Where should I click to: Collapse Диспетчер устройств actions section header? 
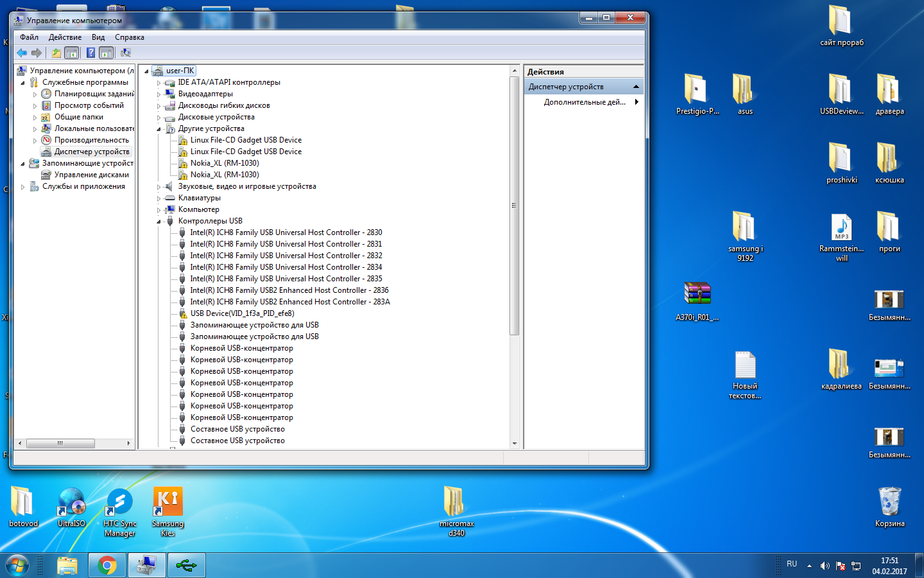pyautogui.click(x=635, y=87)
